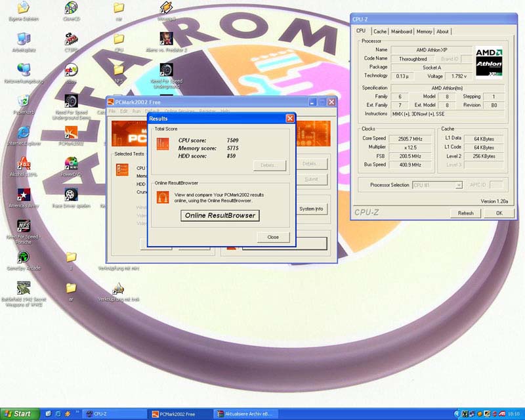This screenshot has width=525, height=420.
Task: Click System Info button in PCMark2002
Action: click(311, 209)
